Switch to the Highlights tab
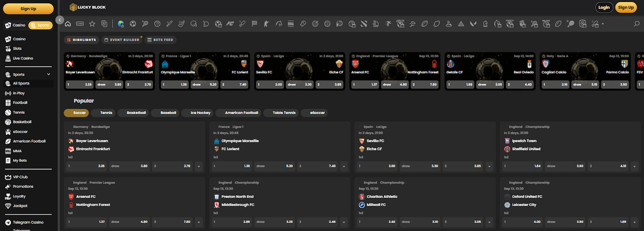Viewport: 644px width, 231px height. point(82,40)
